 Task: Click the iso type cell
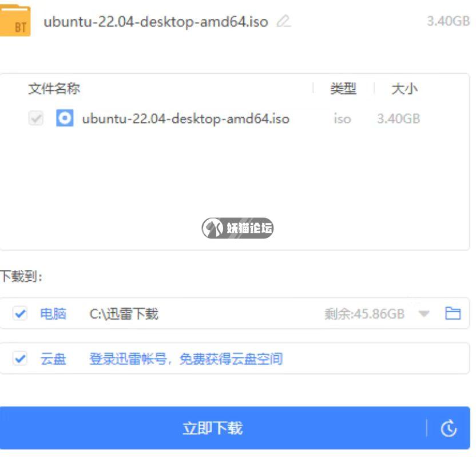pos(343,118)
